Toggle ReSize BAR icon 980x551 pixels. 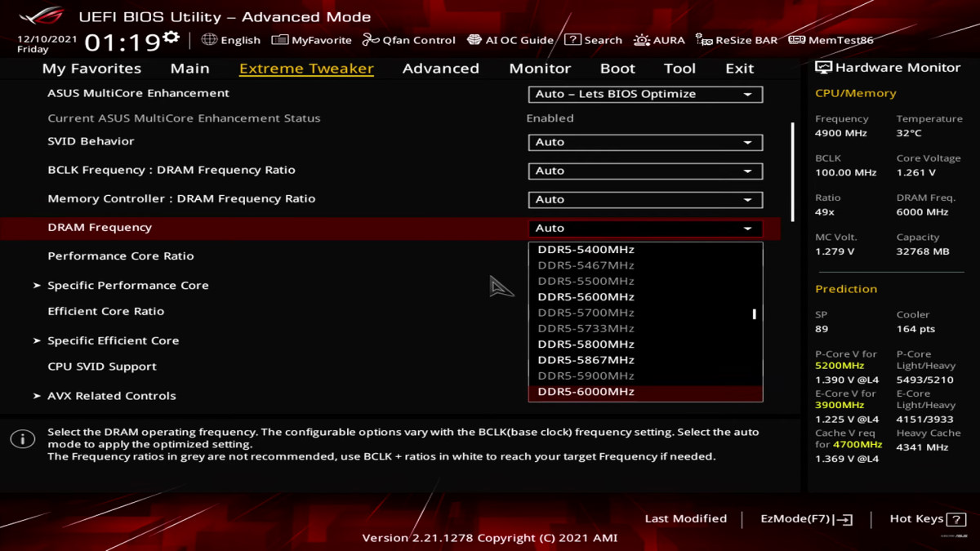[703, 39]
